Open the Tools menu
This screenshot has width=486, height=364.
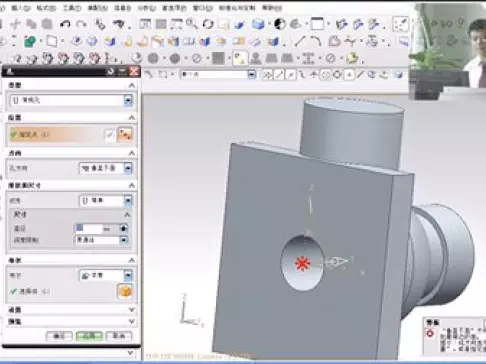tap(72, 8)
